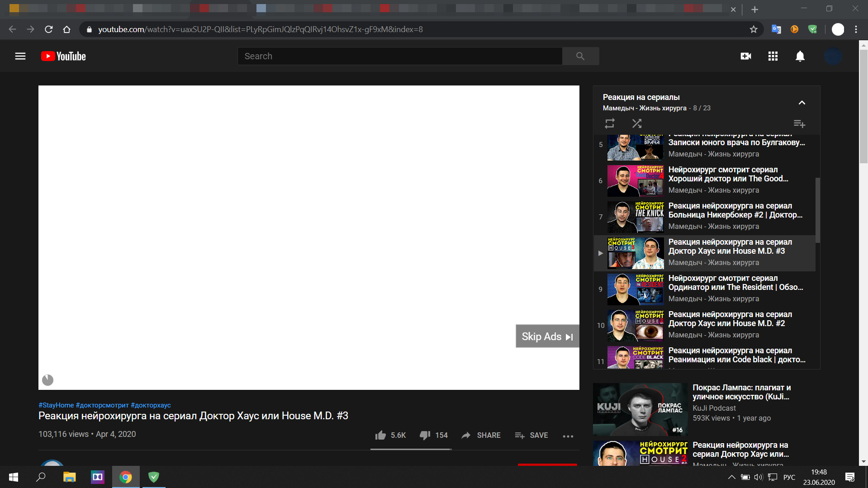This screenshot has height=488, width=868.
Task: Go back in the browser
Action: click(x=12, y=29)
